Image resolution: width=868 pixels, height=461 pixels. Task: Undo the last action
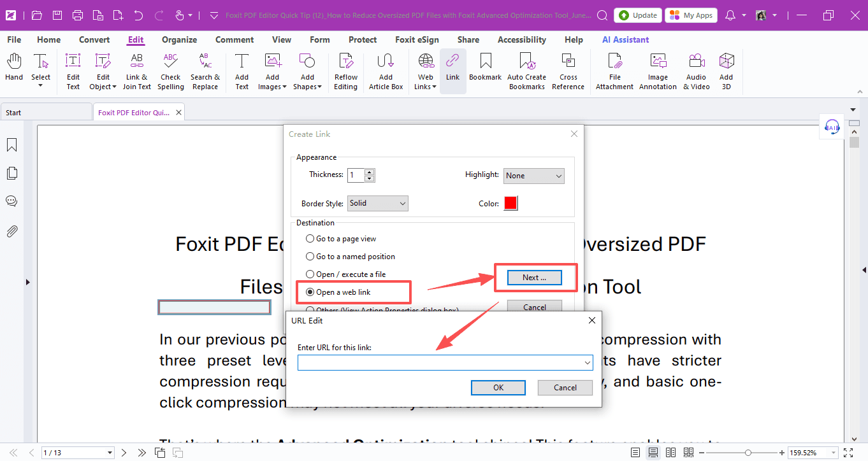click(x=138, y=15)
